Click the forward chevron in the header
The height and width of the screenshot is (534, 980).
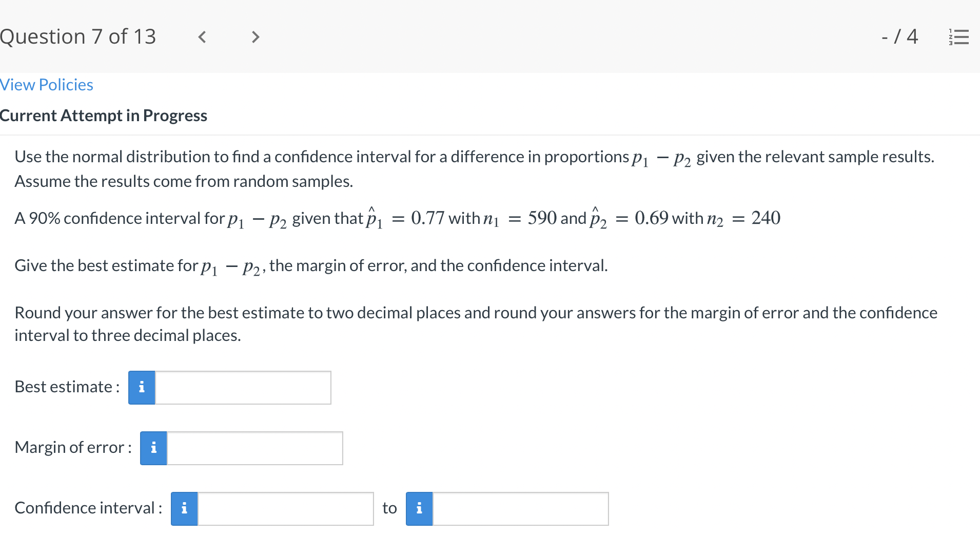tap(255, 36)
